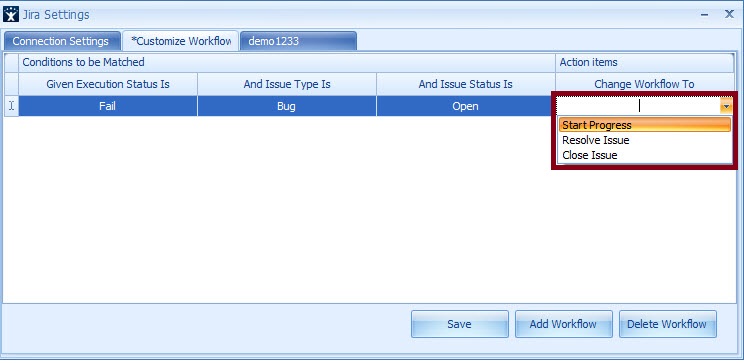Click the Delete Workflow button

[x=667, y=324]
